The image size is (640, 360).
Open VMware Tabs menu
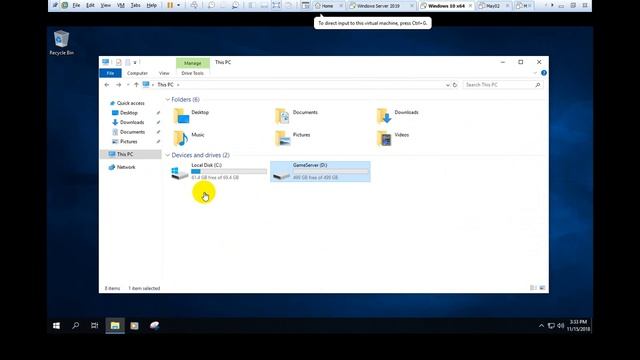coord(136,5)
